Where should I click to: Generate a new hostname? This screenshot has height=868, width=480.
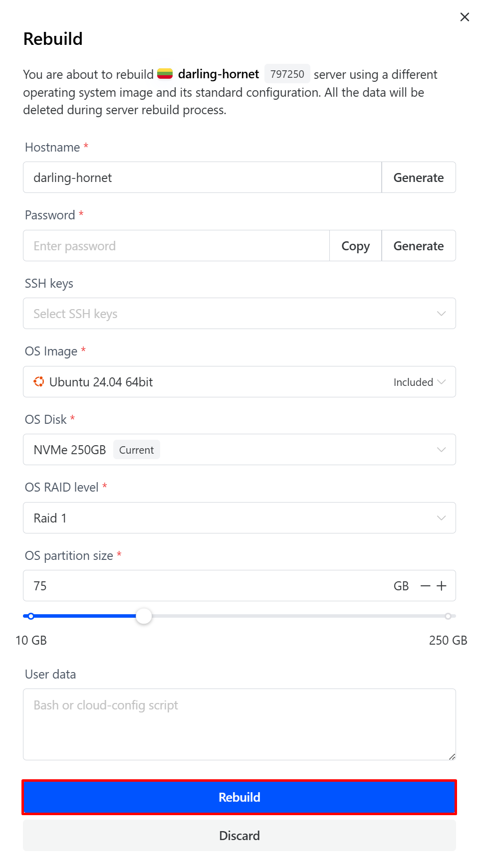(418, 177)
